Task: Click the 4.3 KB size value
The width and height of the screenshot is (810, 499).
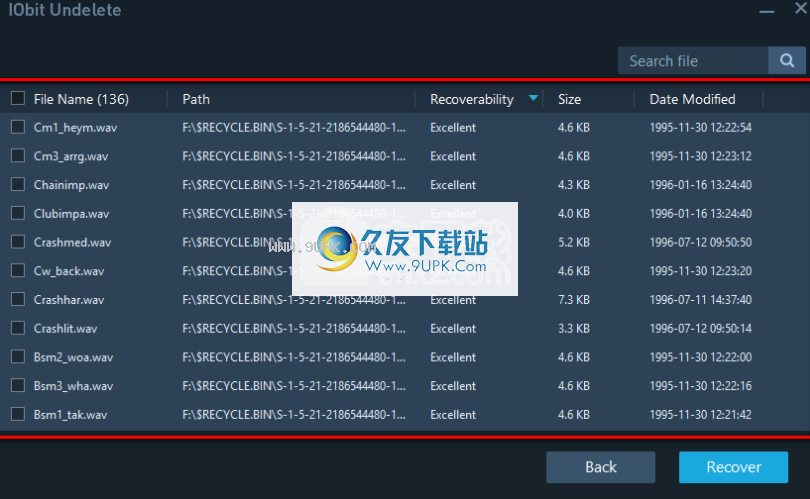Action: (574, 185)
